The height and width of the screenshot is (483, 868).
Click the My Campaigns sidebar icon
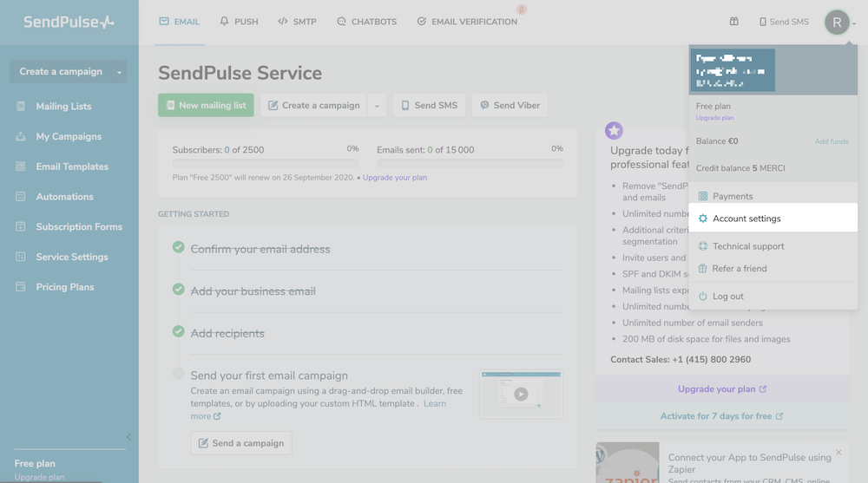pos(21,137)
